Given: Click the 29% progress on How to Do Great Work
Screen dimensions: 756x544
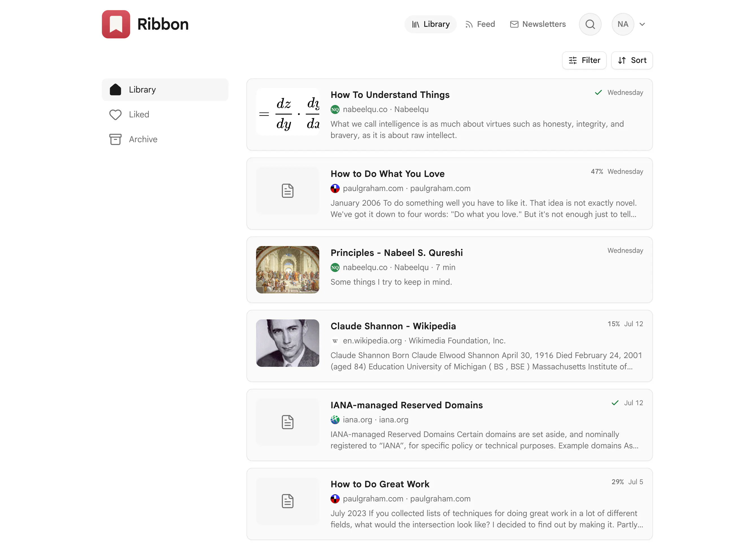Looking at the screenshot, I should [x=617, y=482].
